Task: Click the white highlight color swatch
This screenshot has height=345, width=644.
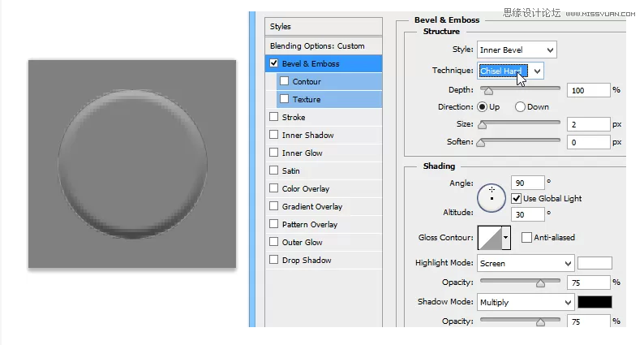Action: click(x=594, y=263)
